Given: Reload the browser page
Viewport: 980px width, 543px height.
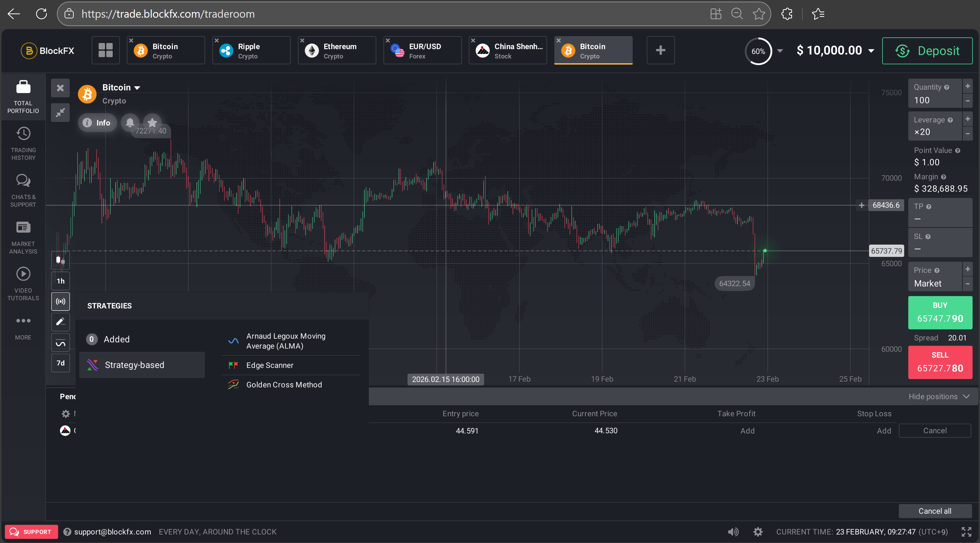Looking at the screenshot, I should [x=41, y=14].
